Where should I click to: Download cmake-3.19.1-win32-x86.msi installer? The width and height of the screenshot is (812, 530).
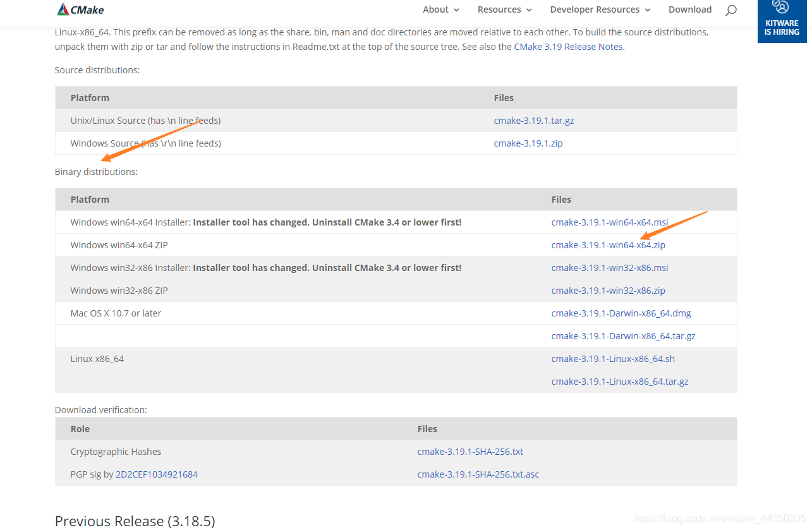[610, 268]
